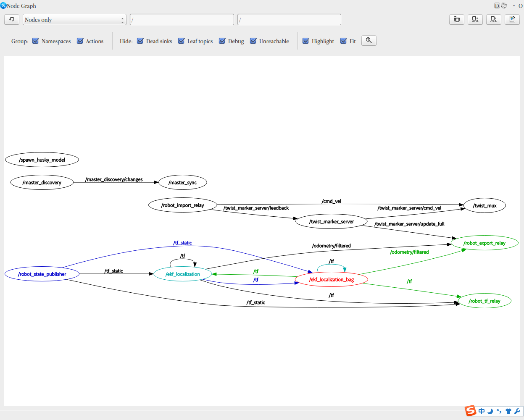Toggle the Unreachable hide checkbox
The image size is (524, 420).
pyautogui.click(x=253, y=41)
